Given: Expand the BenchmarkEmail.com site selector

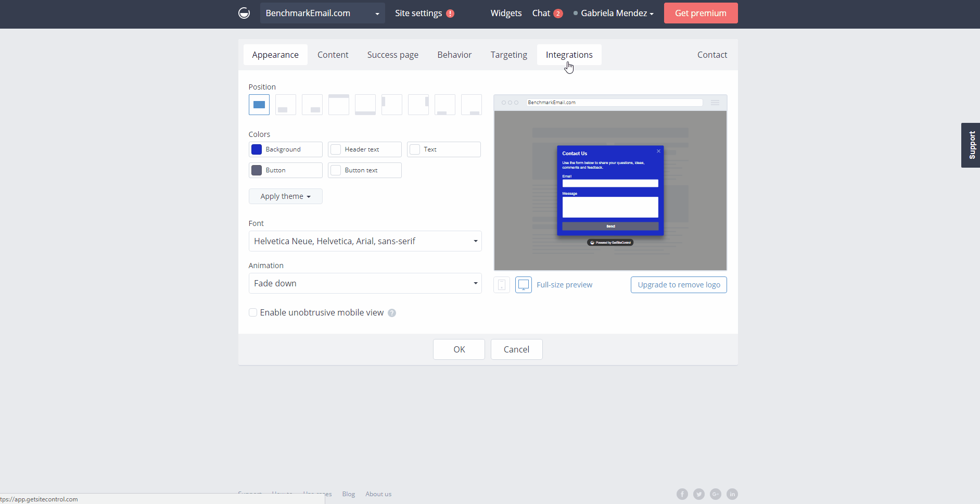Looking at the screenshot, I should [x=376, y=13].
